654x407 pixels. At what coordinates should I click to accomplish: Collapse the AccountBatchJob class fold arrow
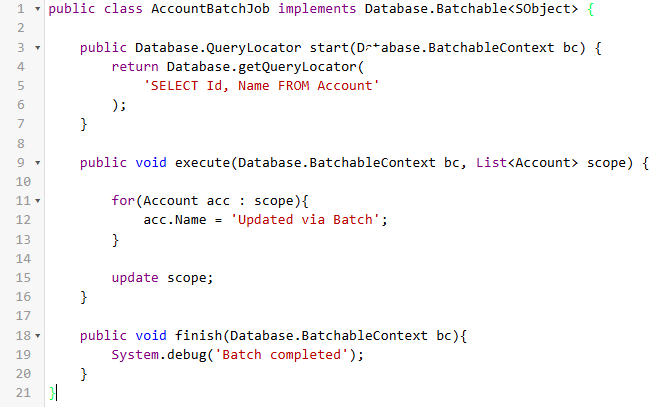pyautogui.click(x=37, y=9)
